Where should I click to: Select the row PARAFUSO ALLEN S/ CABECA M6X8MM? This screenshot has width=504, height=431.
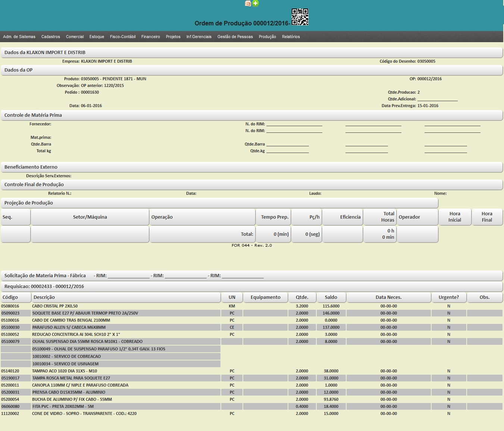(252, 327)
